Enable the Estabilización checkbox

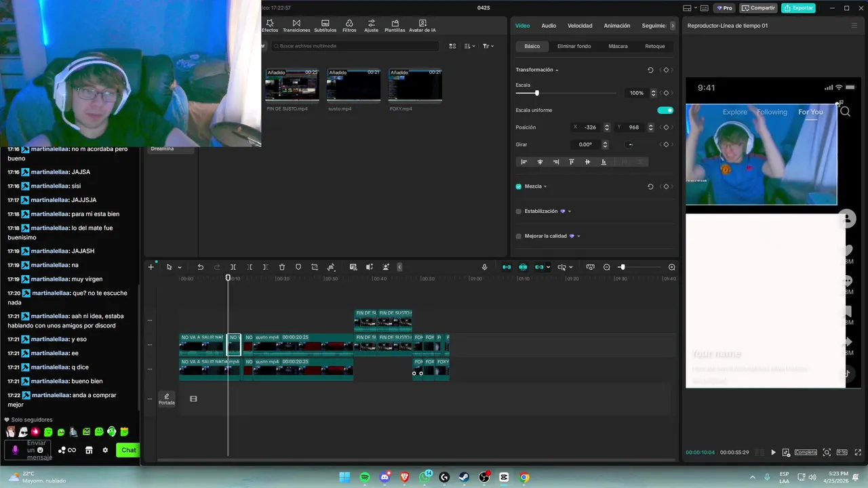pyautogui.click(x=519, y=211)
